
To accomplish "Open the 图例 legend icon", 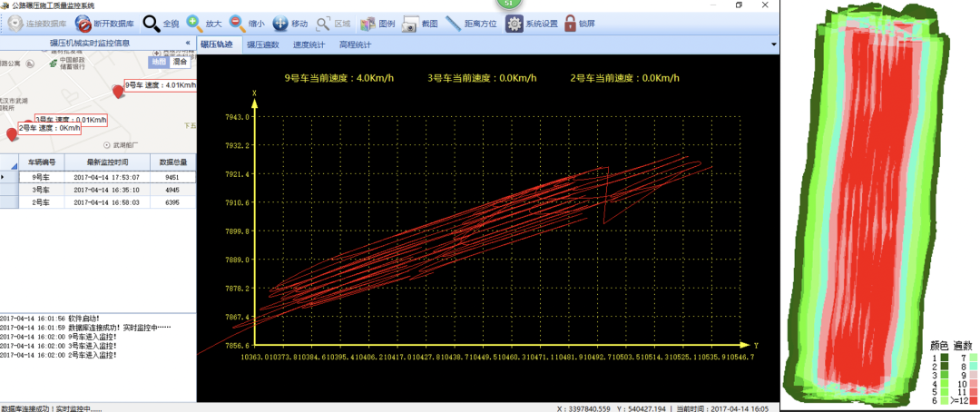I will (x=367, y=24).
